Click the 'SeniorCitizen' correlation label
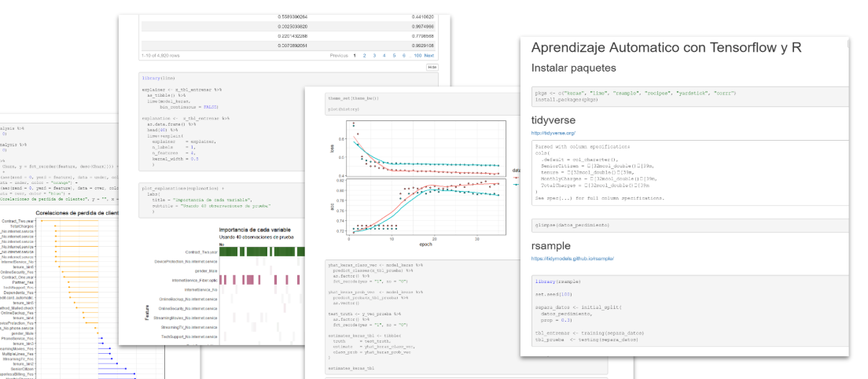The image size is (868, 379). tap(22, 369)
